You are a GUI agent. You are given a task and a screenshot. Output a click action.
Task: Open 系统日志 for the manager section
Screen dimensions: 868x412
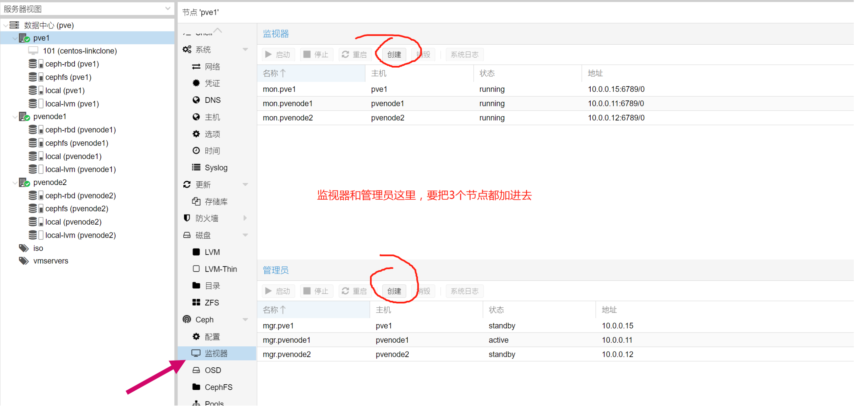tap(464, 291)
